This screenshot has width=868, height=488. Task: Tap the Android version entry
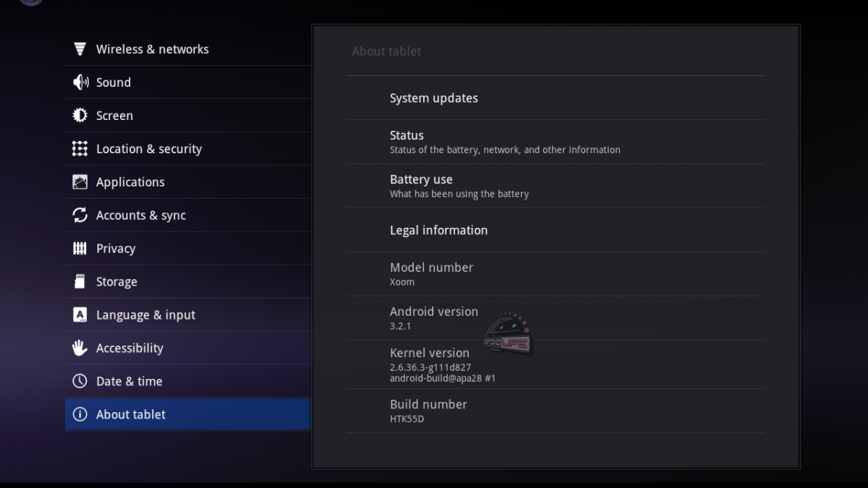[555, 318]
